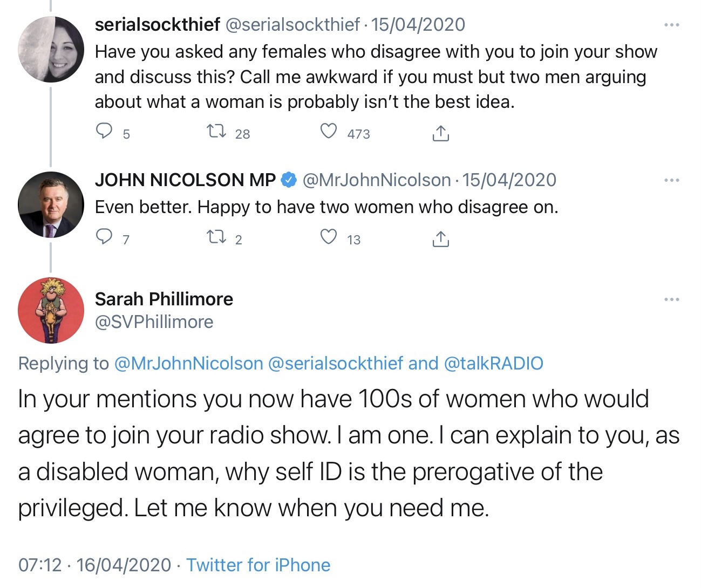Like John Nicolson's tweet
701x588 pixels.
(x=329, y=237)
